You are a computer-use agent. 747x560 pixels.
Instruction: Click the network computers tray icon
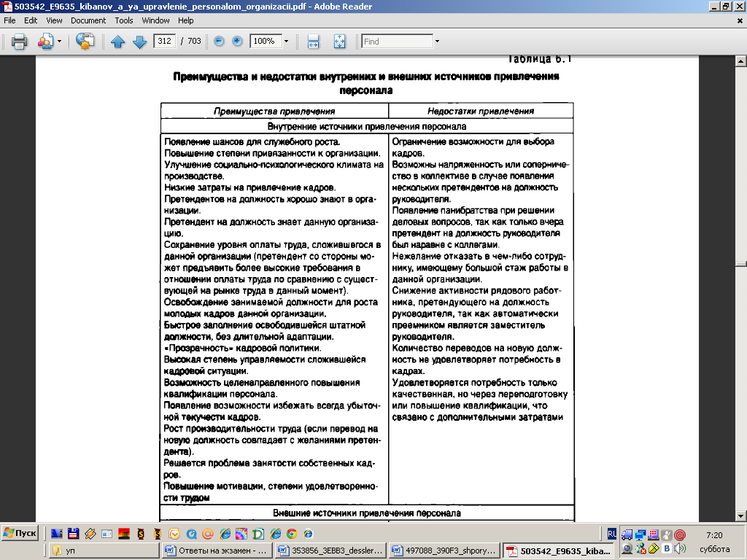point(640,534)
